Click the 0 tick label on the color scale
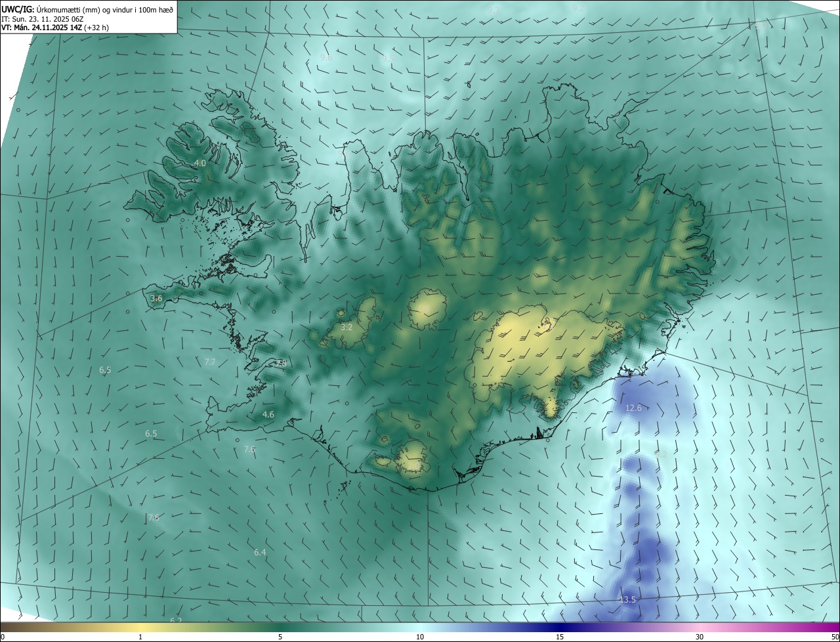Viewport: 840px width, 642px height. tap(3, 637)
